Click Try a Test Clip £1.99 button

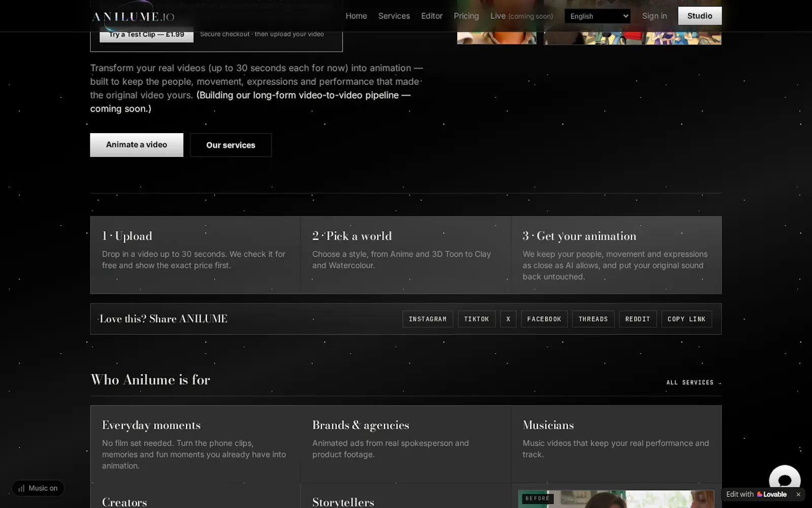click(x=147, y=35)
